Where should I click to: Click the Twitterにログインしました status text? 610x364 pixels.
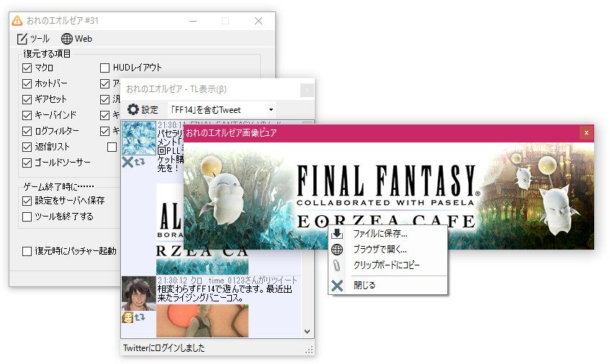tap(163, 347)
